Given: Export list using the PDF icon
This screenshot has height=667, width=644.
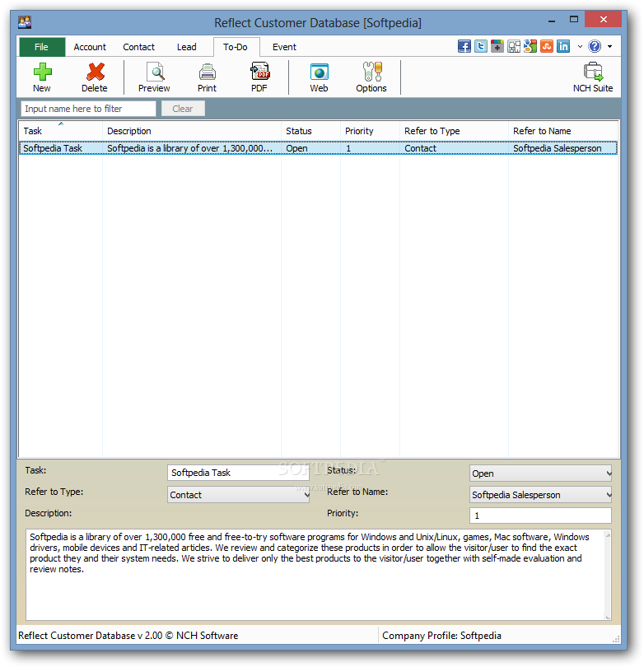Looking at the screenshot, I should point(259,72).
